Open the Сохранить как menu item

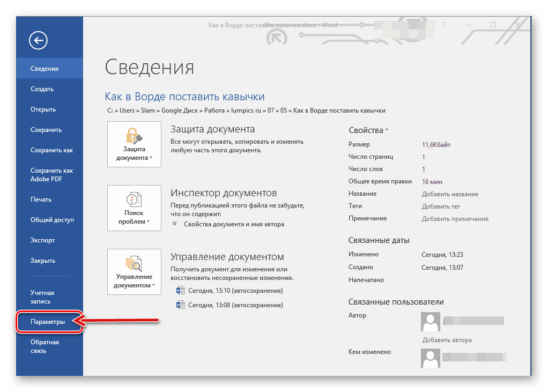[x=51, y=150]
